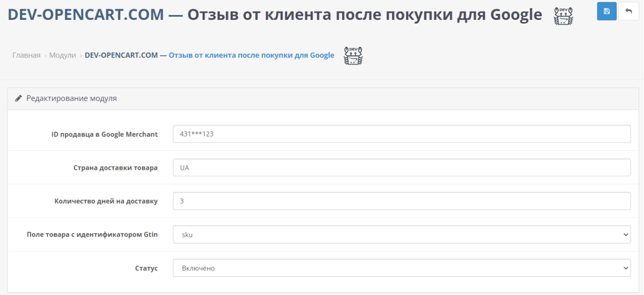Open the Gtin identifier field dropdown showing sku

(x=402, y=234)
